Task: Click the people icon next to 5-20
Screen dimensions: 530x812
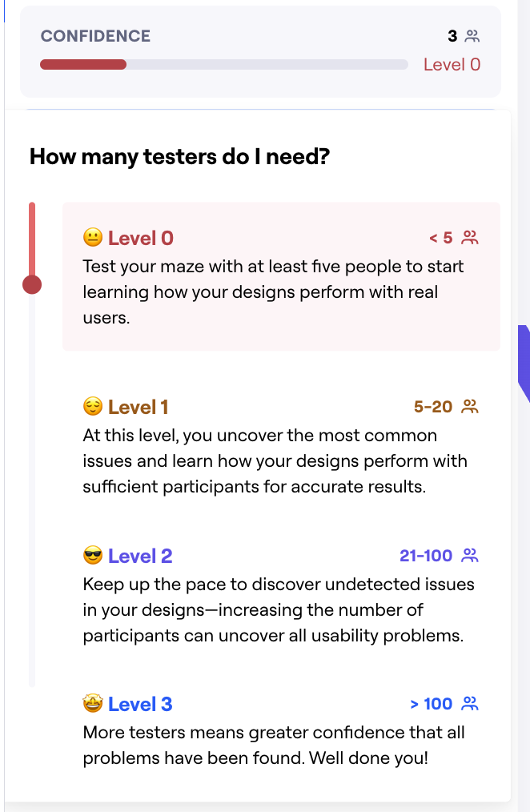Action: tap(470, 407)
